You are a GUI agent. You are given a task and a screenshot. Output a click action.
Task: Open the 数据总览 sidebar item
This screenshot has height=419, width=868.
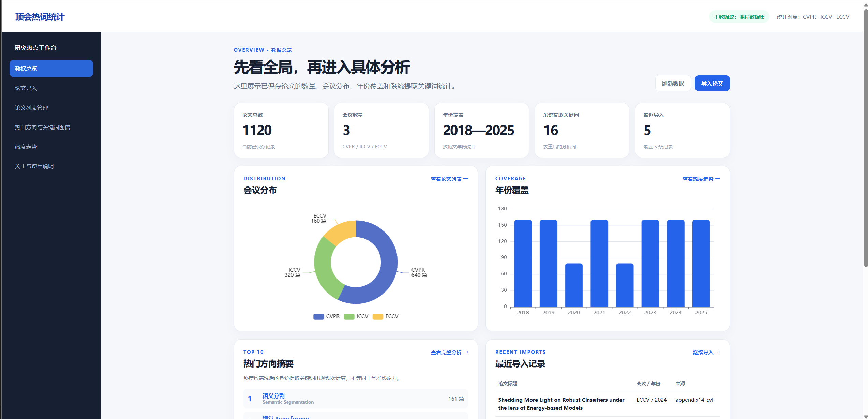tap(51, 69)
